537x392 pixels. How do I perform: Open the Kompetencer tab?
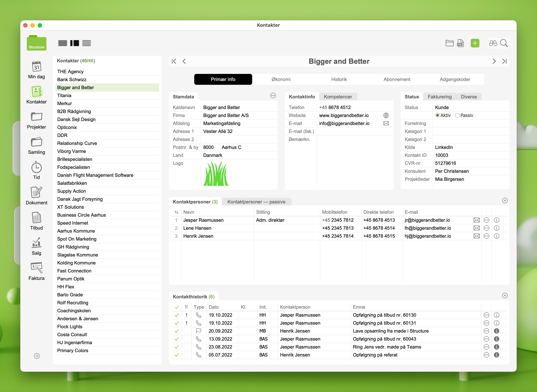(x=338, y=97)
